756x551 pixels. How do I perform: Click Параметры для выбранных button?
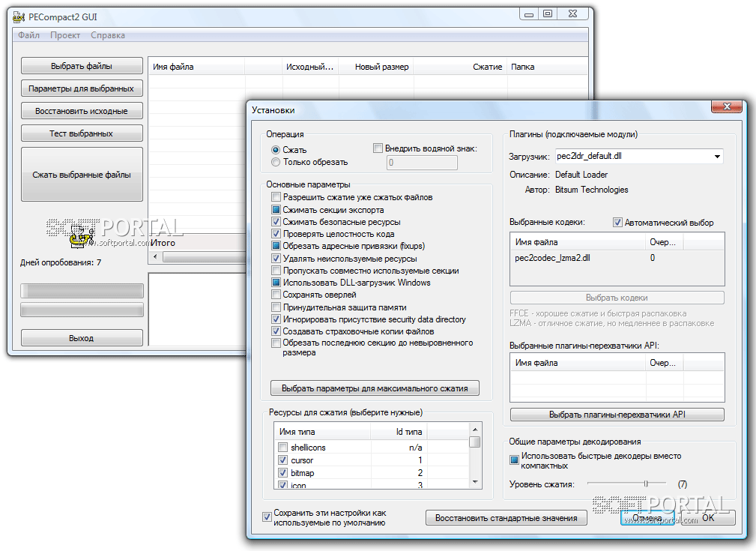coord(82,88)
